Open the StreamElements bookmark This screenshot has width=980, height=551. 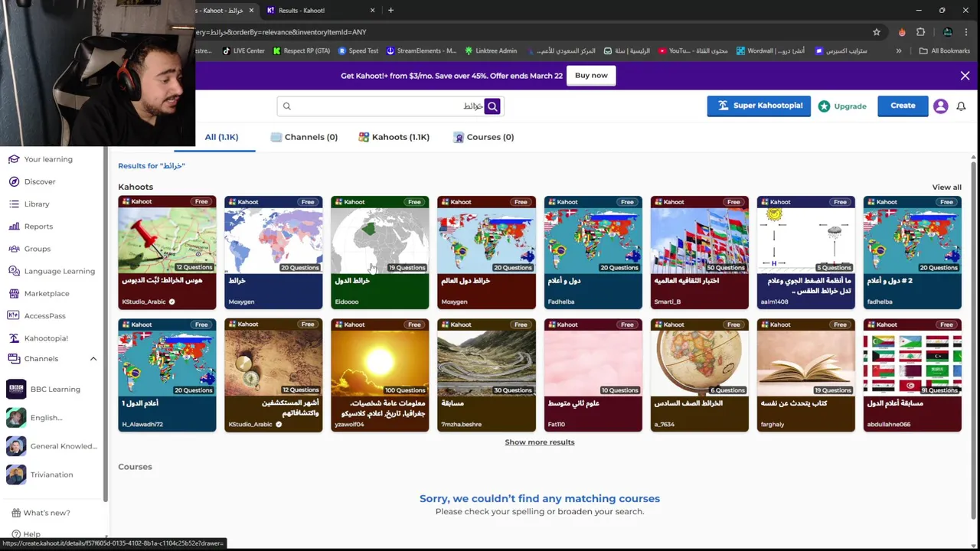tap(420, 51)
